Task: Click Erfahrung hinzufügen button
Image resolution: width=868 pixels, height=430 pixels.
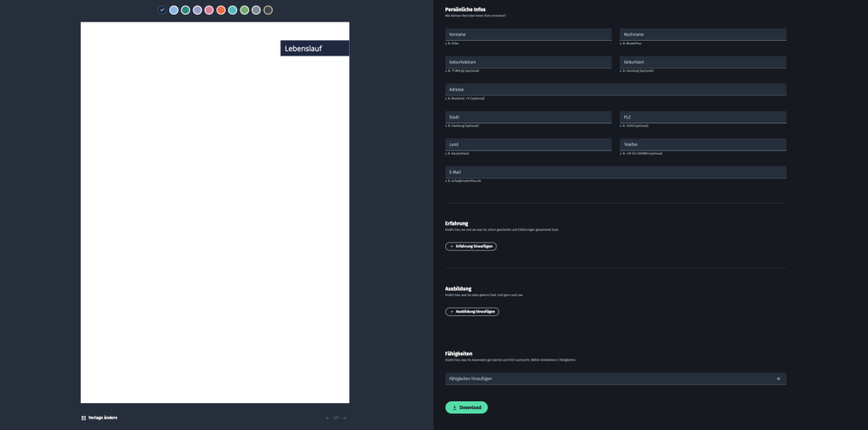Action: click(x=470, y=247)
